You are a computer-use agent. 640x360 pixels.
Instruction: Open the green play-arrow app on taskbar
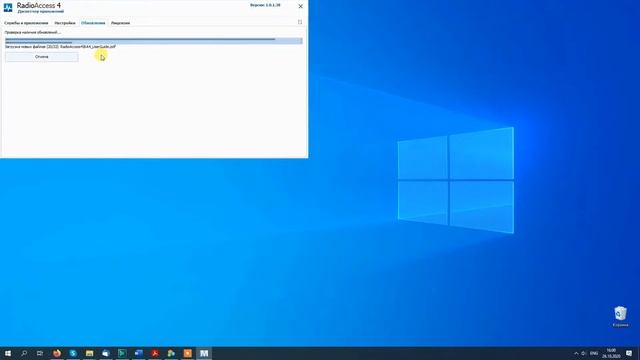[122, 353]
